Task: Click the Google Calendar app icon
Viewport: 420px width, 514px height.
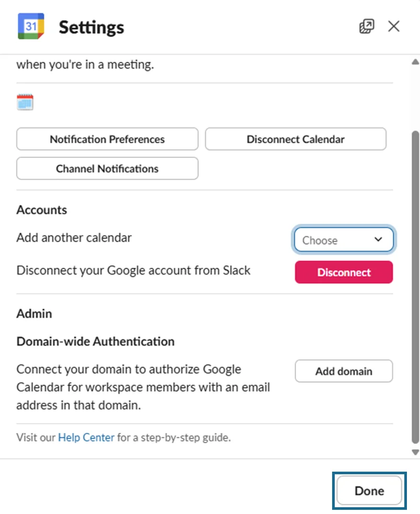Action: pos(31,26)
